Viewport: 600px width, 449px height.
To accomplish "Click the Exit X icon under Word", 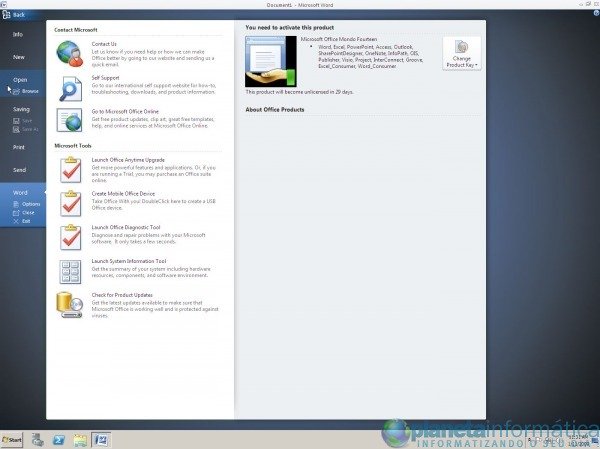I will pos(16,221).
